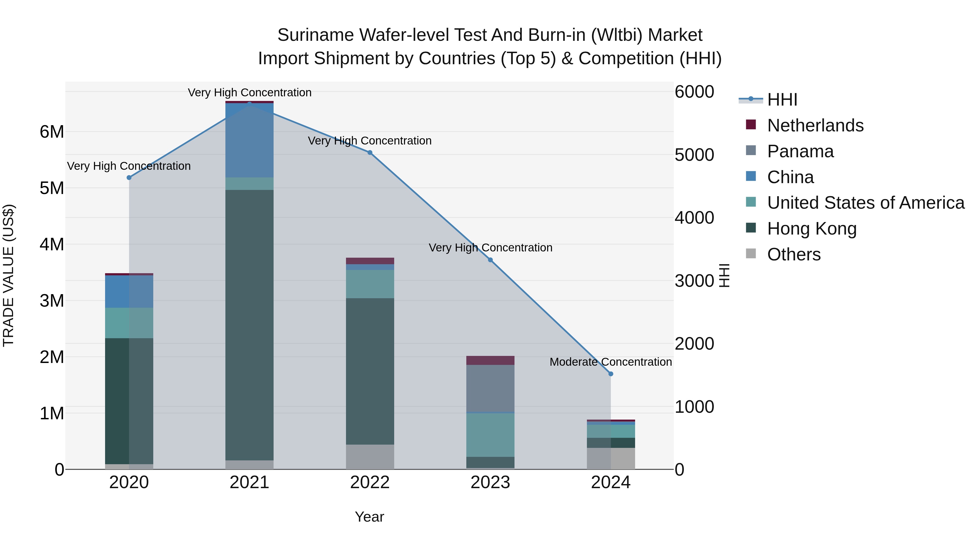Click the 1M left axis tick
Image resolution: width=980 pixels, height=551 pixels.
[52, 413]
